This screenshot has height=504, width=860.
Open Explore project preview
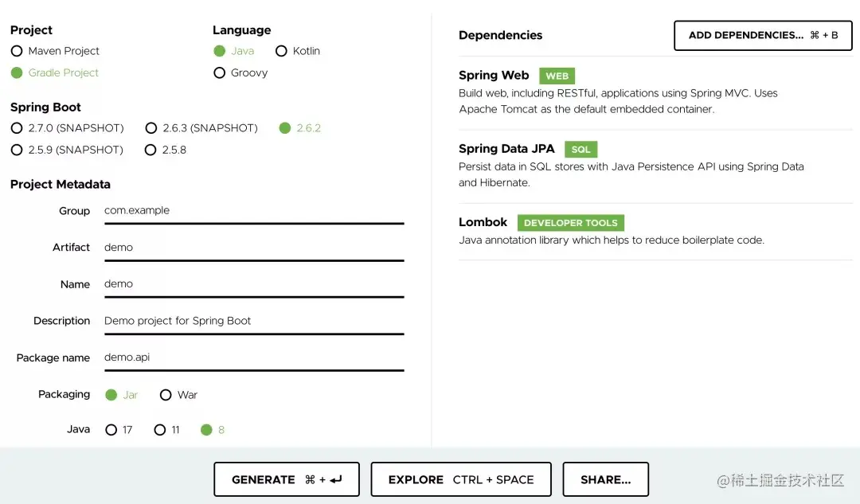tap(460, 479)
